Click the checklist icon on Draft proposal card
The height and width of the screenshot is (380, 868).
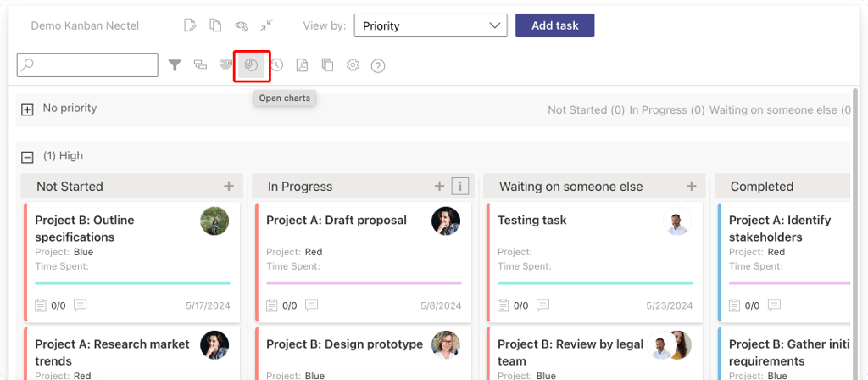tap(272, 305)
